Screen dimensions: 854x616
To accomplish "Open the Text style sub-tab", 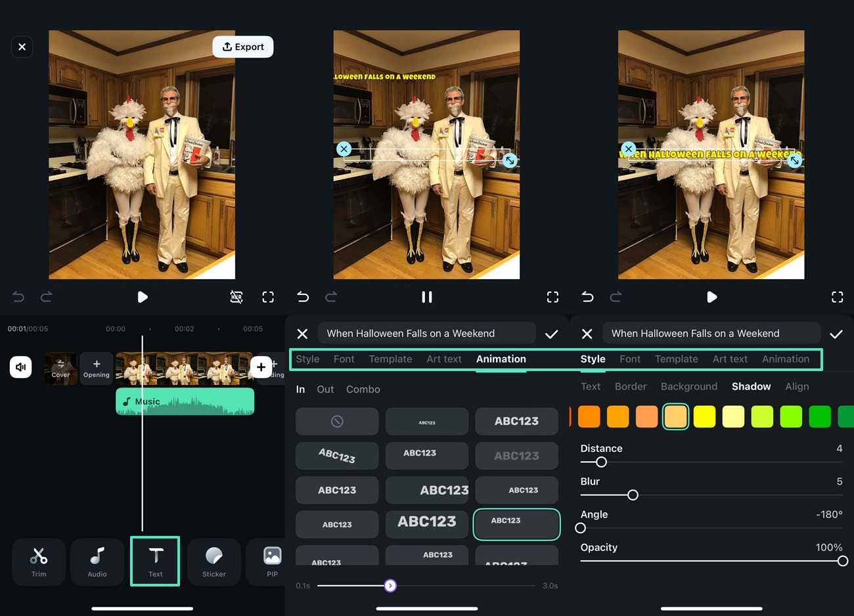I will 591,386.
